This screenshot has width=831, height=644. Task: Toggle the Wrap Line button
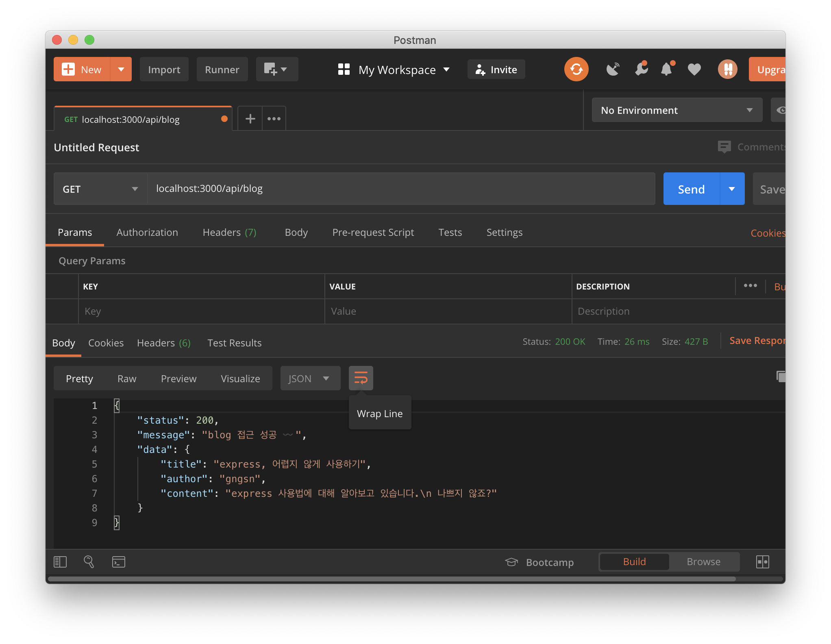point(361,378)
